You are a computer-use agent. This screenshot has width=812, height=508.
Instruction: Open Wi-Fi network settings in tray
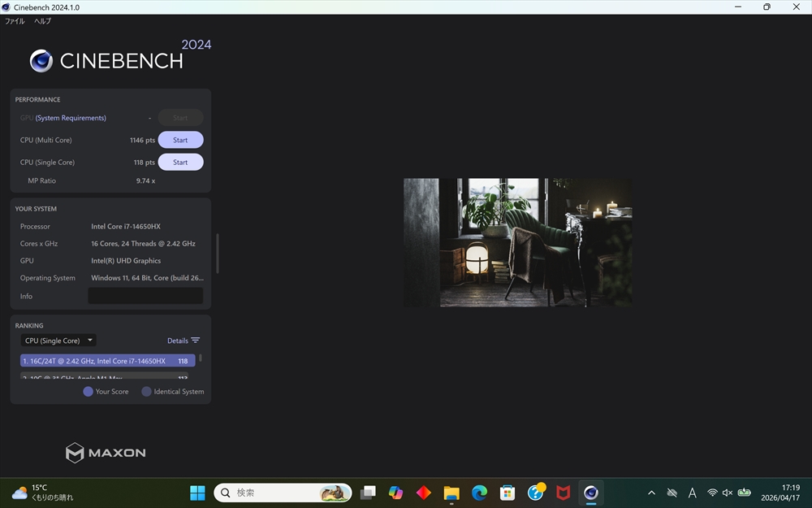pyautogui.click(x=713, y=493)
